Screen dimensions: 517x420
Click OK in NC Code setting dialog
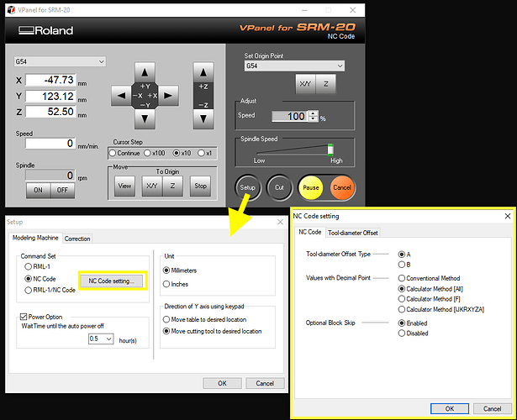pyautogui.click(x=450, y=409)
